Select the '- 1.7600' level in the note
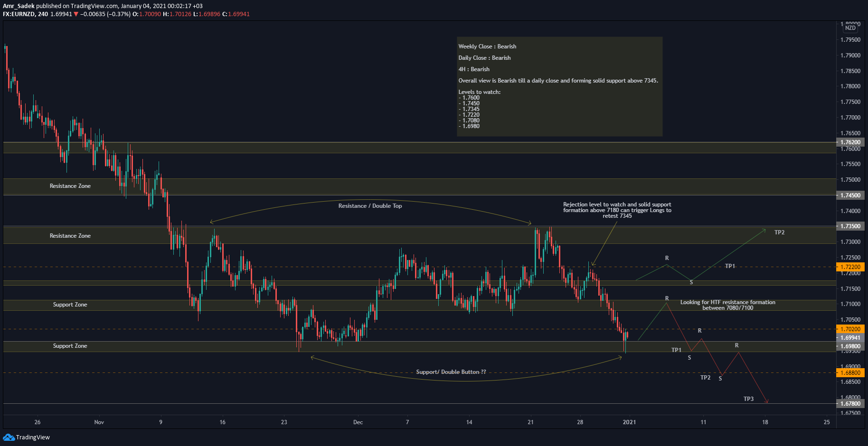Image resolution: width=868 pixels, height=446 pixels. [x=469, y=98]
